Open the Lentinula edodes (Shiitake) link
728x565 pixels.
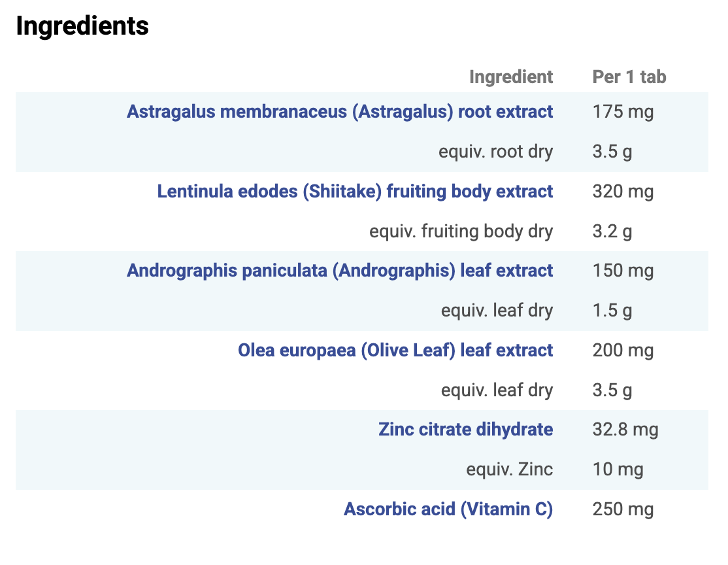355,192
